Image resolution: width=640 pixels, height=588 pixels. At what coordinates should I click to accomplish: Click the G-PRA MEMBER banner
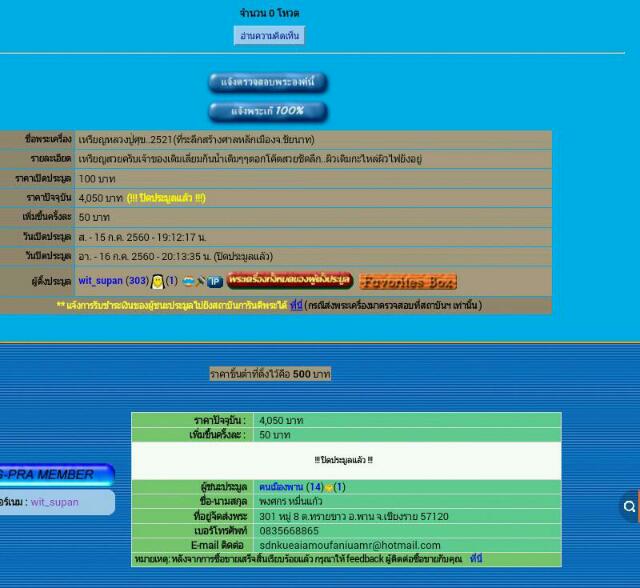(55, 474)
